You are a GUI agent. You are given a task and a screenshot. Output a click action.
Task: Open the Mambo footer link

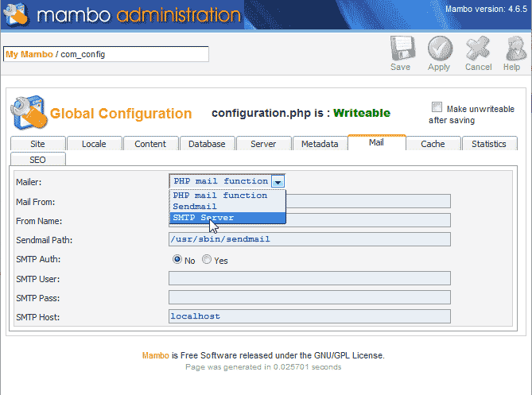coord(156,355)
